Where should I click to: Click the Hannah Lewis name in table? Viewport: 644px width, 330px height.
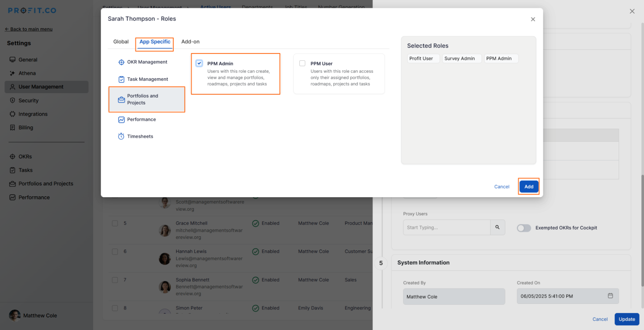point(191,252)
